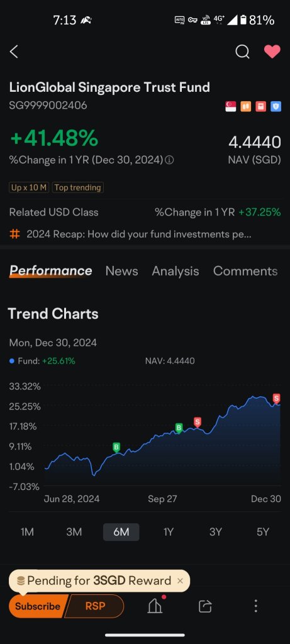Tap the Singapore flag badge icon

pos(231,106)
